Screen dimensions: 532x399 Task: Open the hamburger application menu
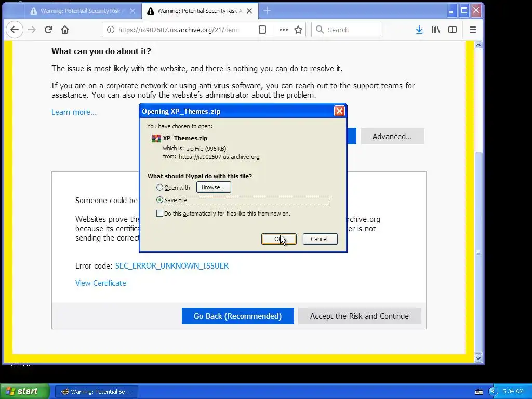point(473,30)
